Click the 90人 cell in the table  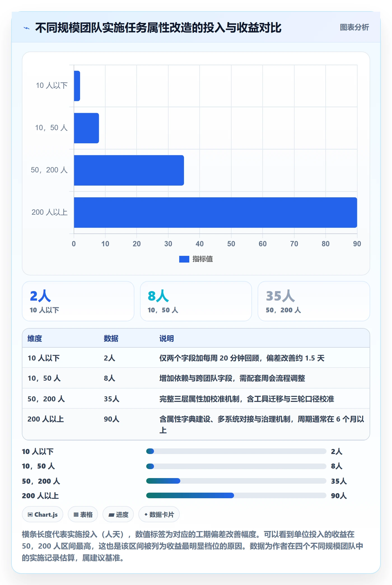point(112,419)
